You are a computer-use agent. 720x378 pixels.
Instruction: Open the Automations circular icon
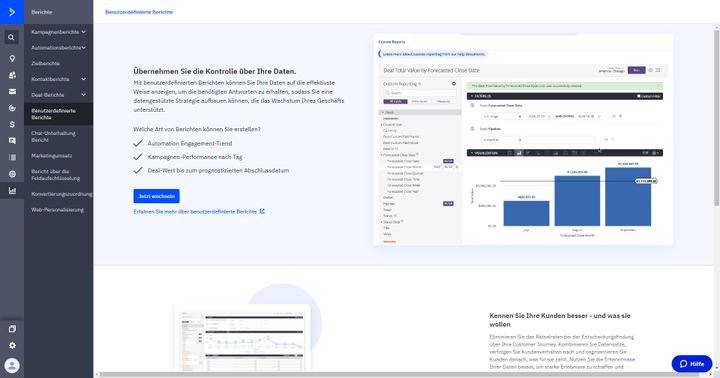click(x=12, y=108)
